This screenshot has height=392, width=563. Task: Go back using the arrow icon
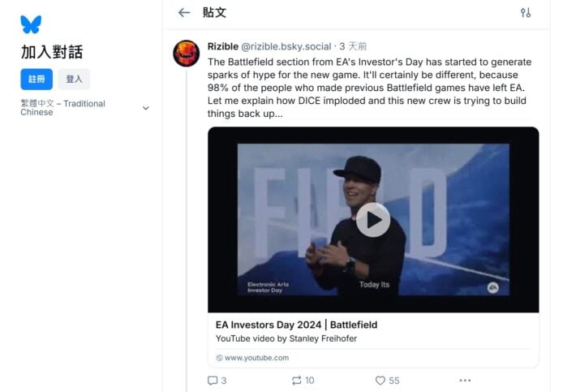coord(184,12)
